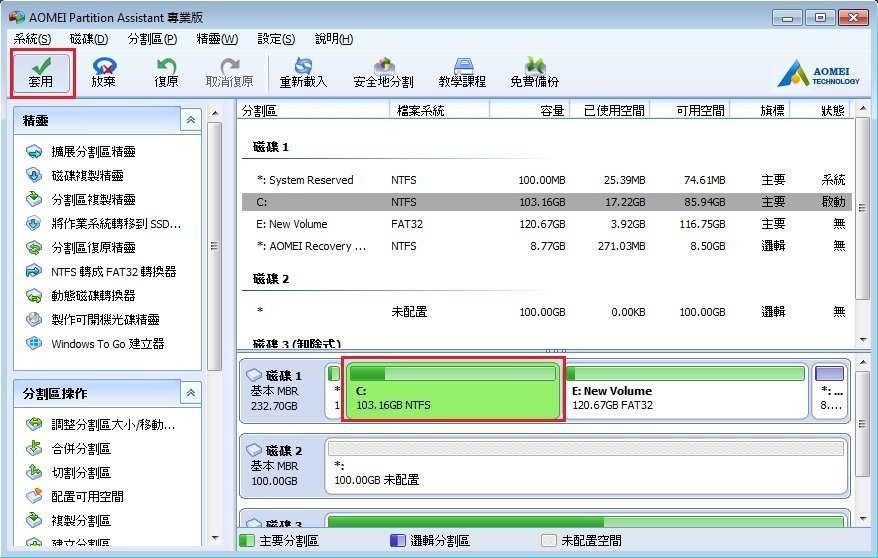The image size is (878, 558).
Task: Open the 設定(S) menu
Action: pos(276,39)
